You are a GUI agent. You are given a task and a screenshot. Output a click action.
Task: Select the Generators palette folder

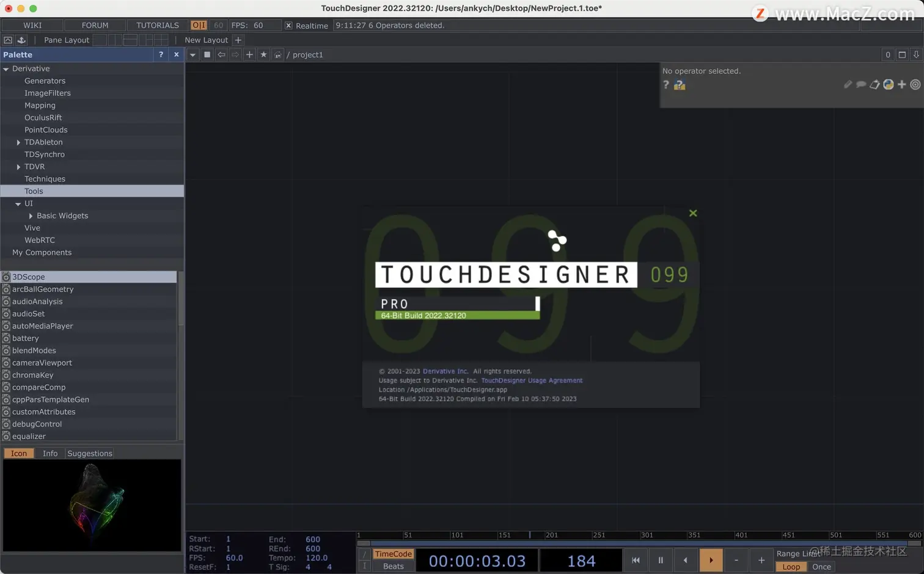click(x=45, y=81)
